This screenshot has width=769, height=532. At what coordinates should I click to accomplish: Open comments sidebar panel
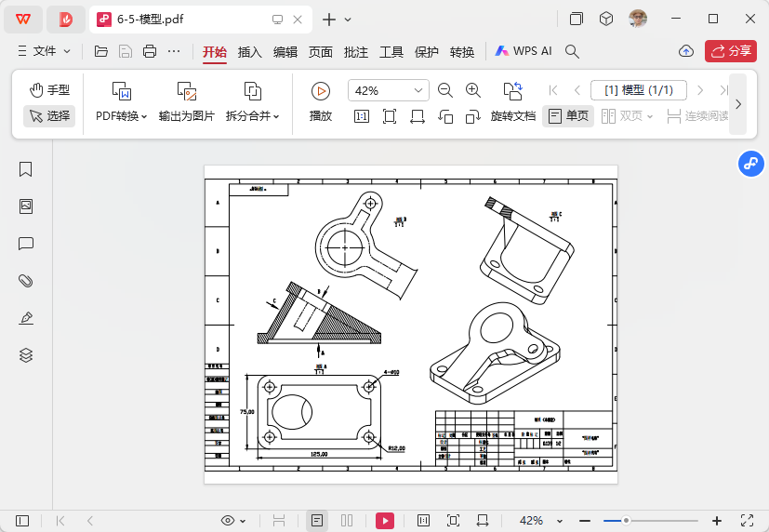coord(25,244)
